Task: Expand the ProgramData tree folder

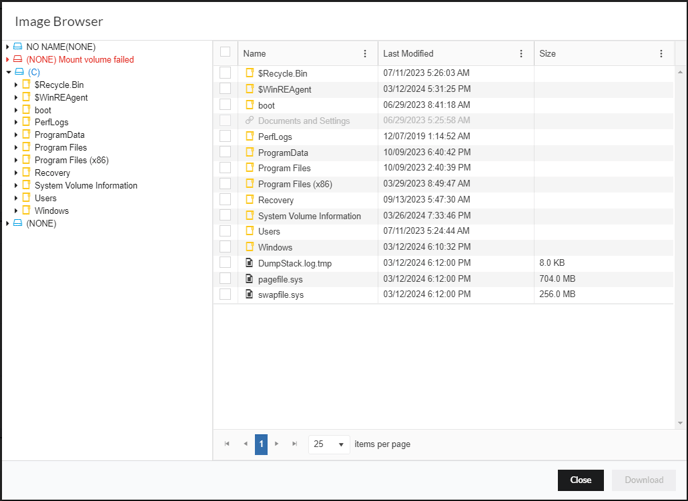Action: click(16, 135)
